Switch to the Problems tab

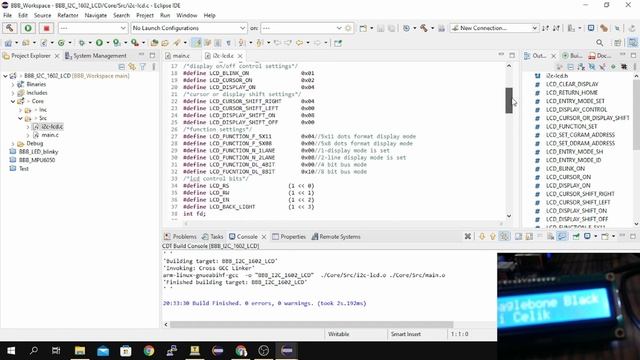(x=180, y=237)
